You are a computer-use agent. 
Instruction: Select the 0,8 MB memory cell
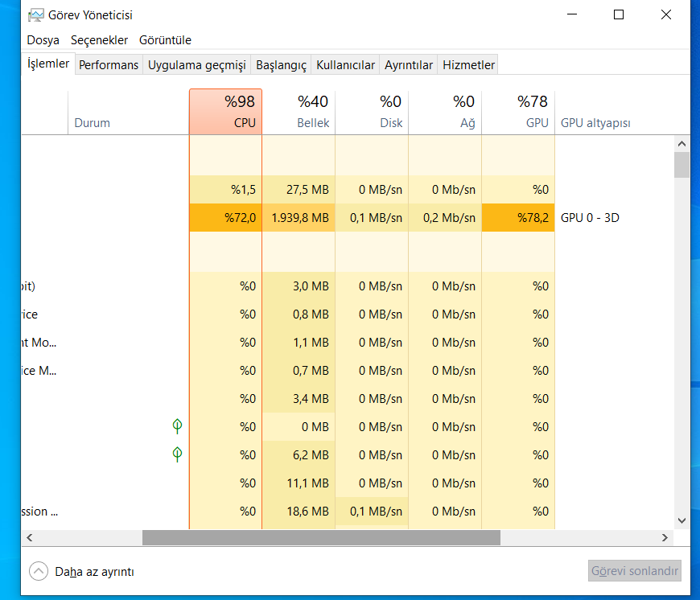(x=299, y=314)
